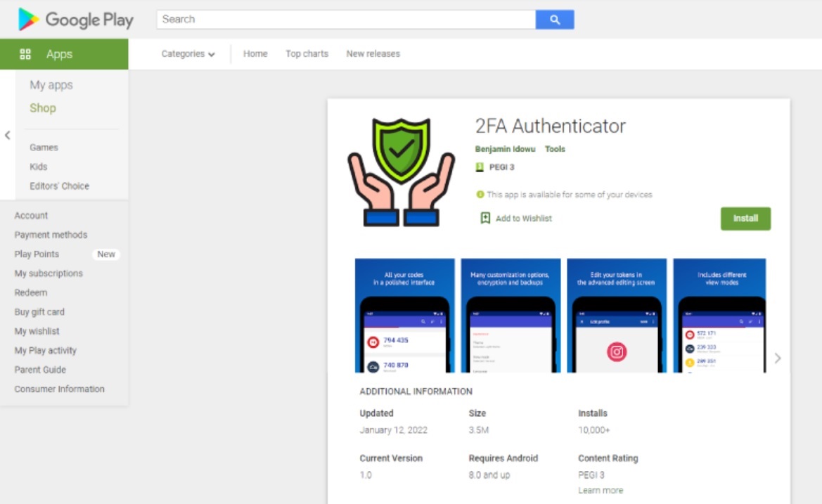Click the PEGI 3 rating badge icon

click(479, 167)
